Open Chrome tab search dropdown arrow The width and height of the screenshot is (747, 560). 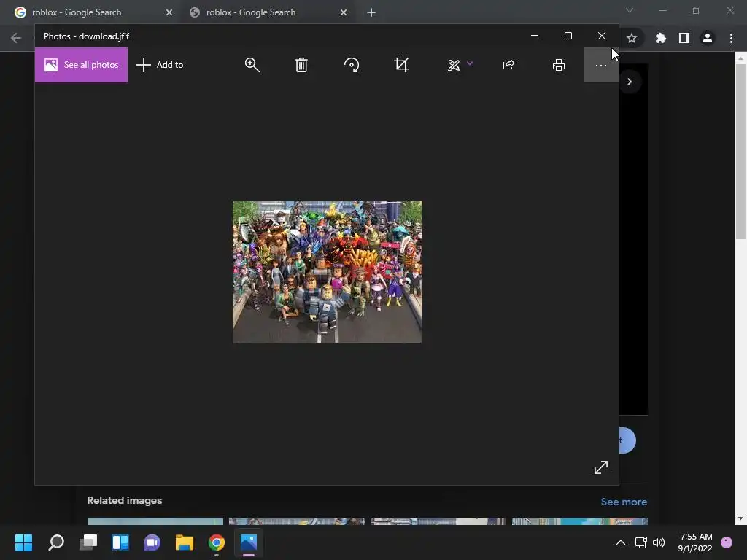click(x=630, y=10)
